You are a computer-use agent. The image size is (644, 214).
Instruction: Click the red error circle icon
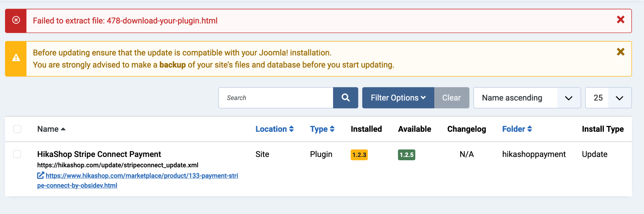(x=16, y=20)
